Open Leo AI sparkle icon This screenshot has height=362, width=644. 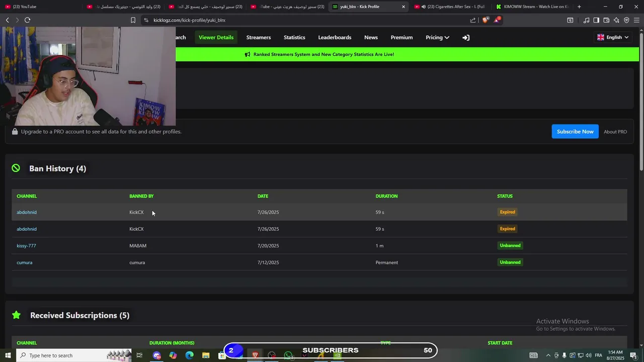click(x=616, y=20)
